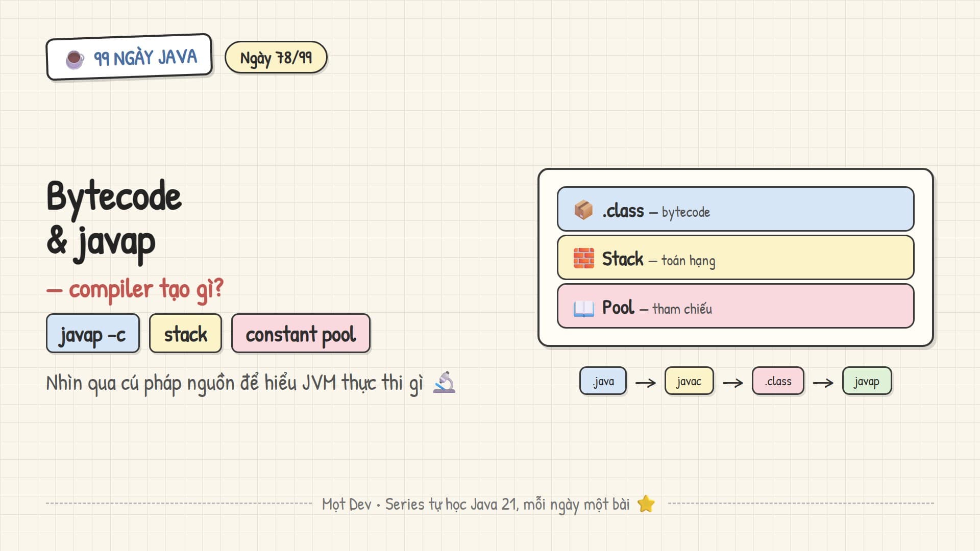Click the yellow 'stack' tag

tap(186, 334)
